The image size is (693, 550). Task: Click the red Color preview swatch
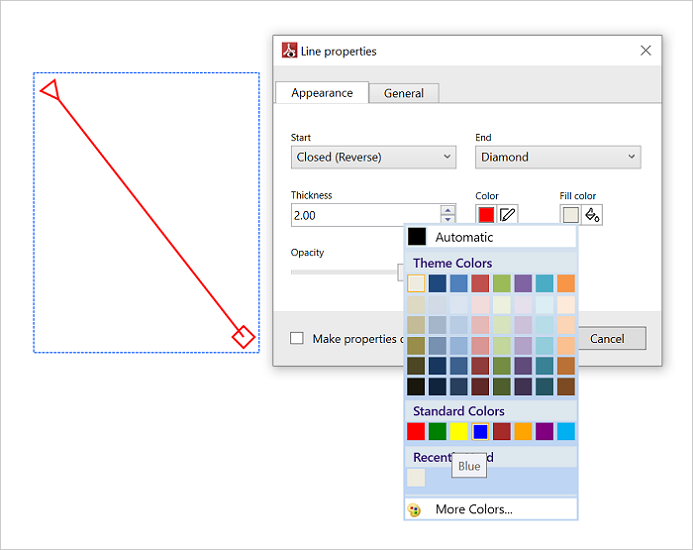point(486,214)
